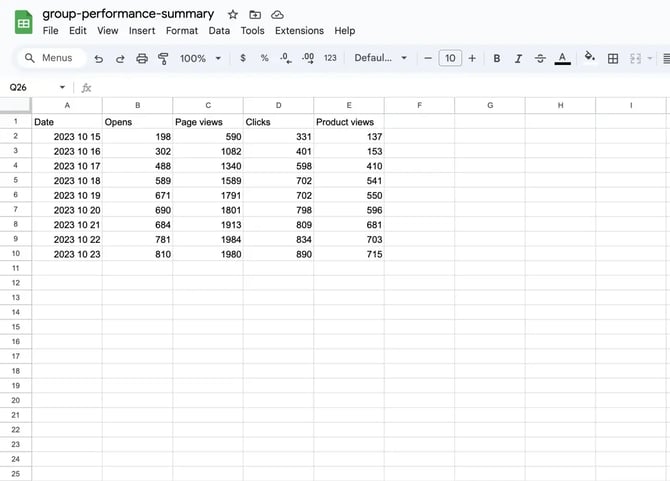Select Clicks value 598
This screenshot has width=670, height=481.
[x=279, y=166]
